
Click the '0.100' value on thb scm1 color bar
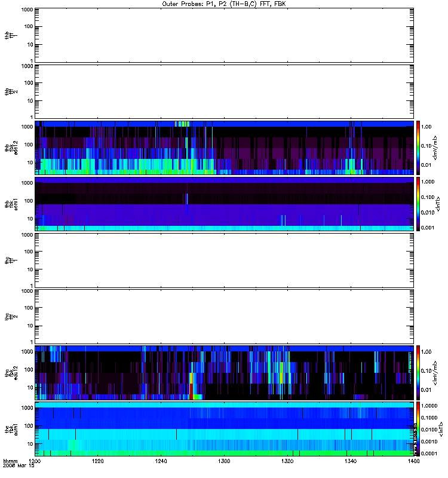(x=428, y=197)
